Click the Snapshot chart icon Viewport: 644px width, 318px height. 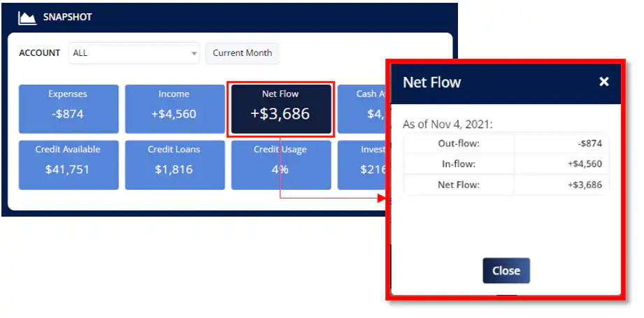(x=27, y=17)
